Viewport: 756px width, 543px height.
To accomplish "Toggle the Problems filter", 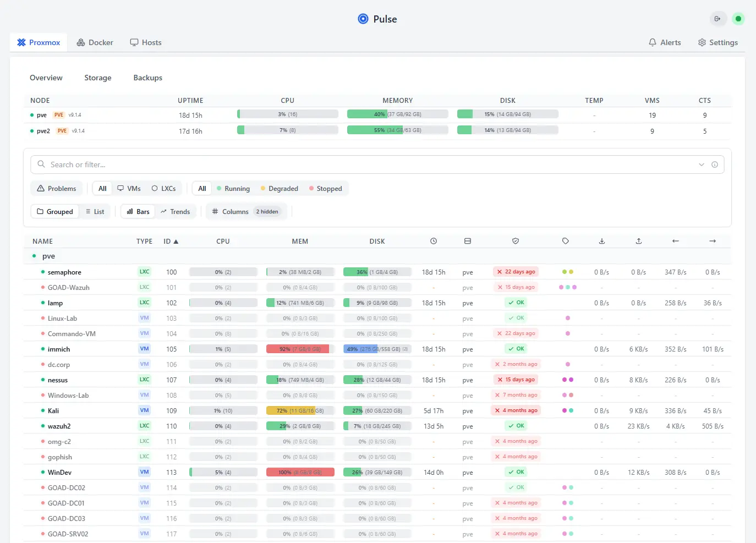I will 57,189.
